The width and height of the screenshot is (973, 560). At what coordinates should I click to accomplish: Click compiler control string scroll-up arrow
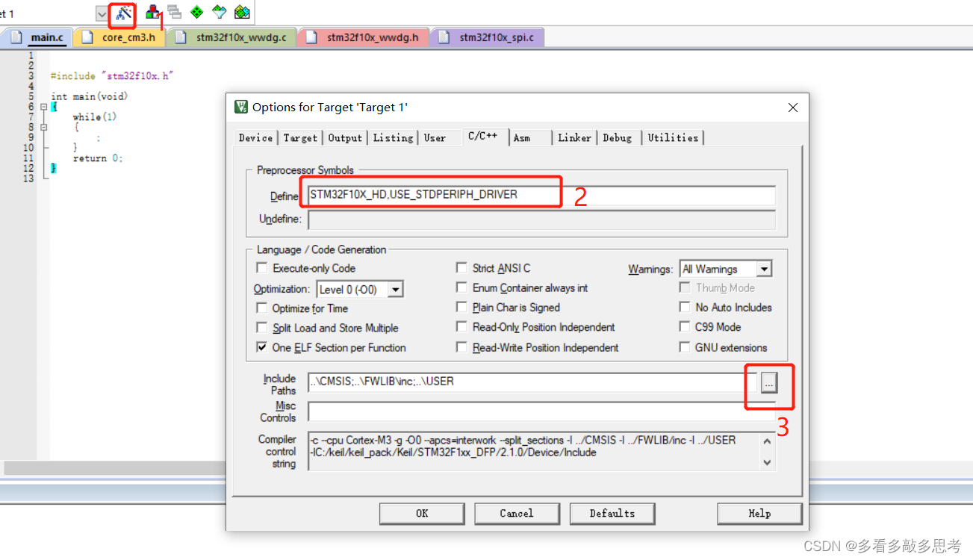click(767, 441)
